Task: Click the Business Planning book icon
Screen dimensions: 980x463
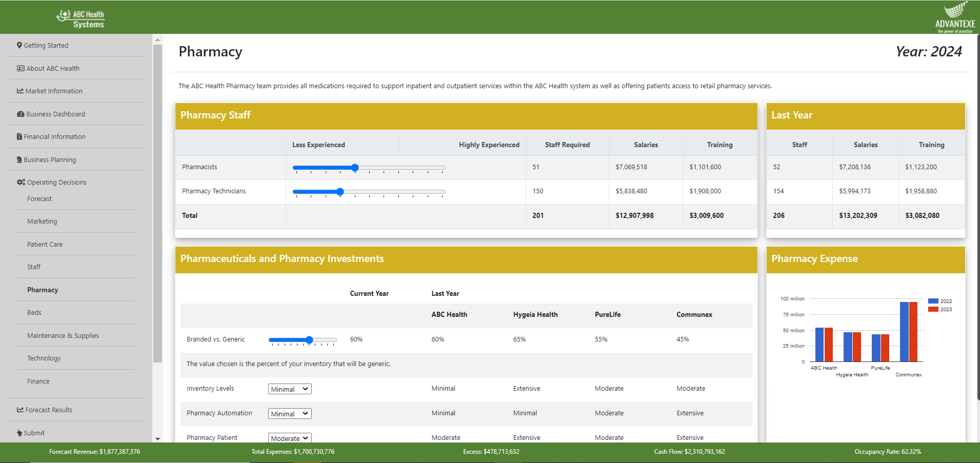Action: coord(19,159)
